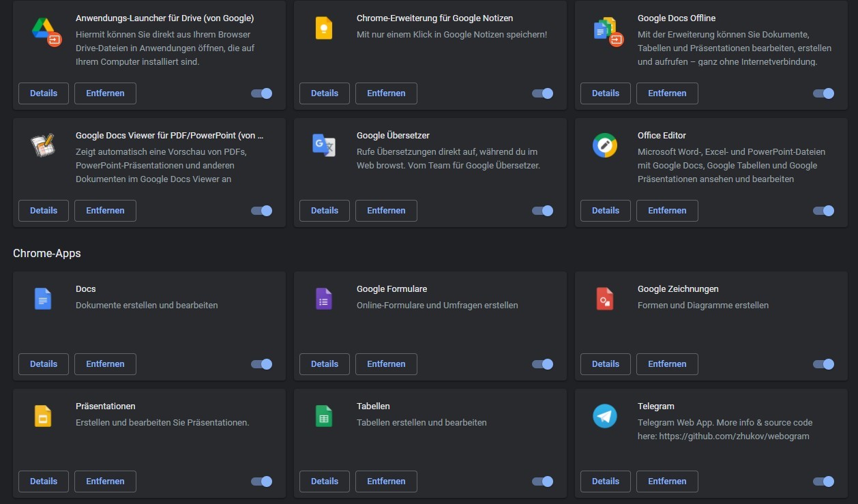The image size is (858, 504).
Task: Click the Google Docs Offline icon
Action: point(605,29)
